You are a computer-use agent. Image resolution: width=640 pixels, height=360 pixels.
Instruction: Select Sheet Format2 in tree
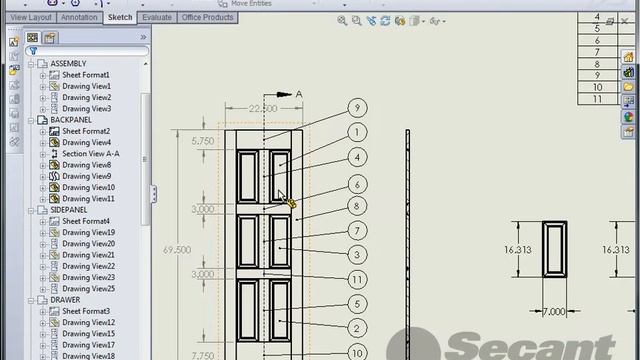coord(86,131)
